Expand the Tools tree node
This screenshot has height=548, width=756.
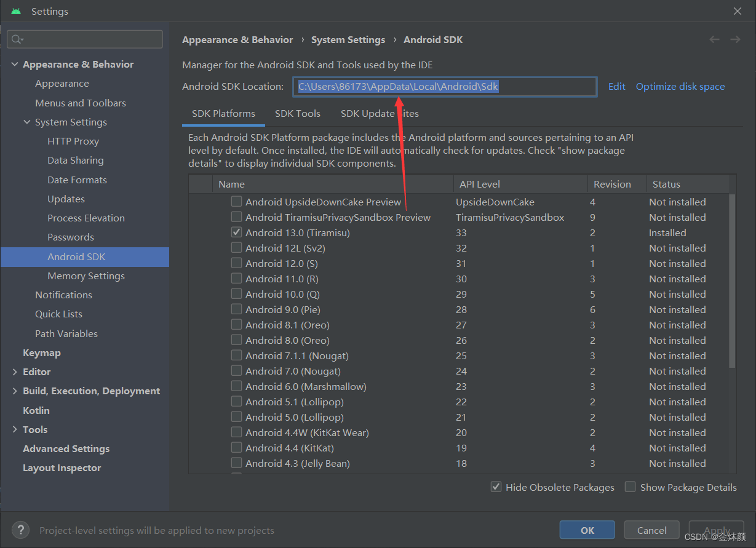pyautogui.click(x=15, y=429)
